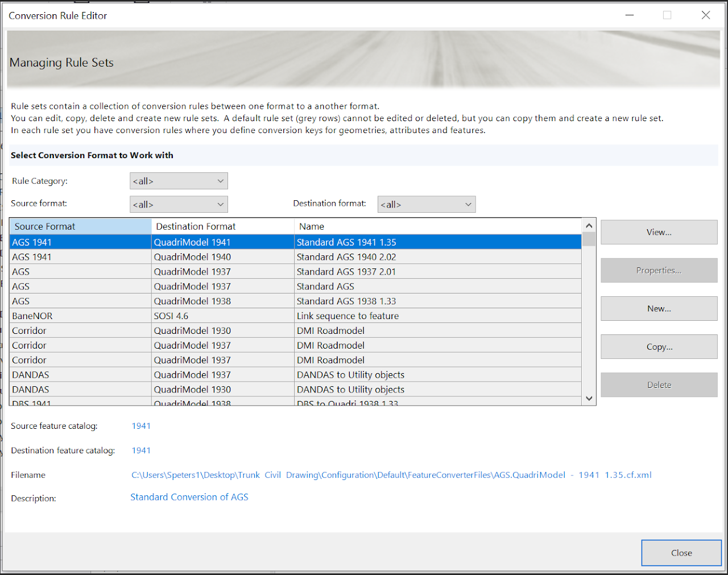
Task: Sort by Name column header
Action: 438,226
